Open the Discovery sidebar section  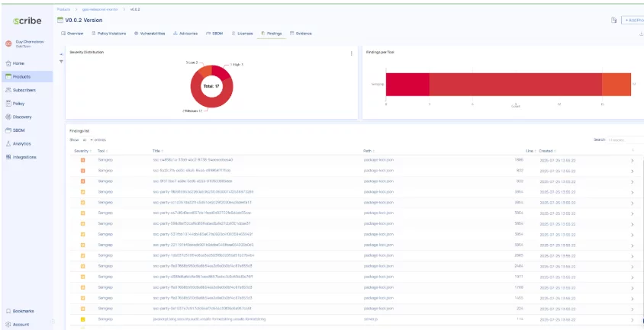[x=18, y=117]
